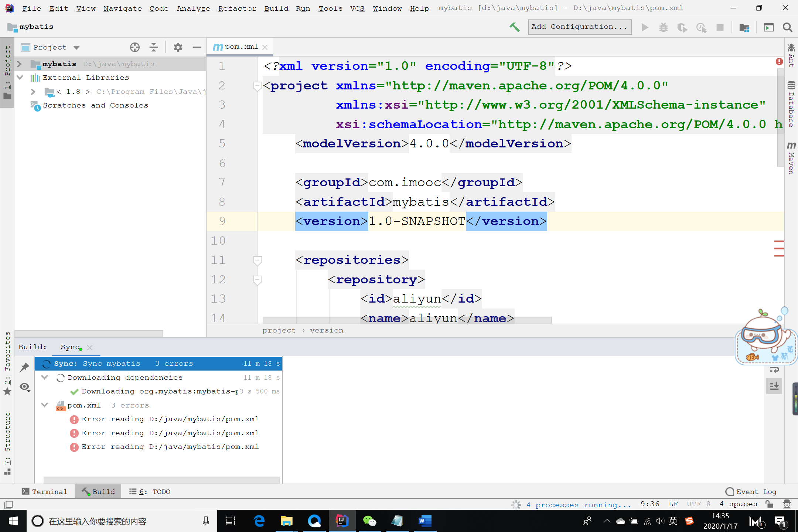Click the LF line separator selector

pyautogui.click(x=673, y=504)
